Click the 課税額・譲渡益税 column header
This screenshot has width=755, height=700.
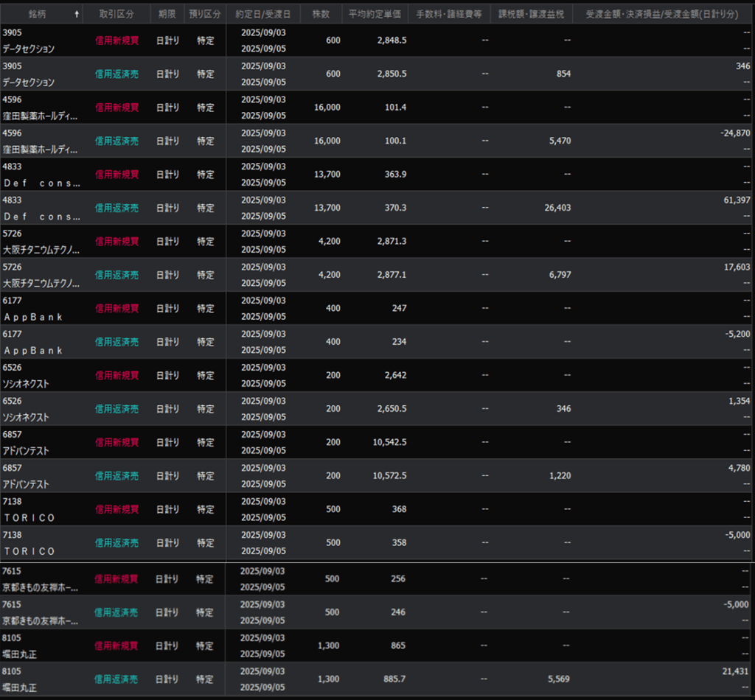click(x=531, y=15)
